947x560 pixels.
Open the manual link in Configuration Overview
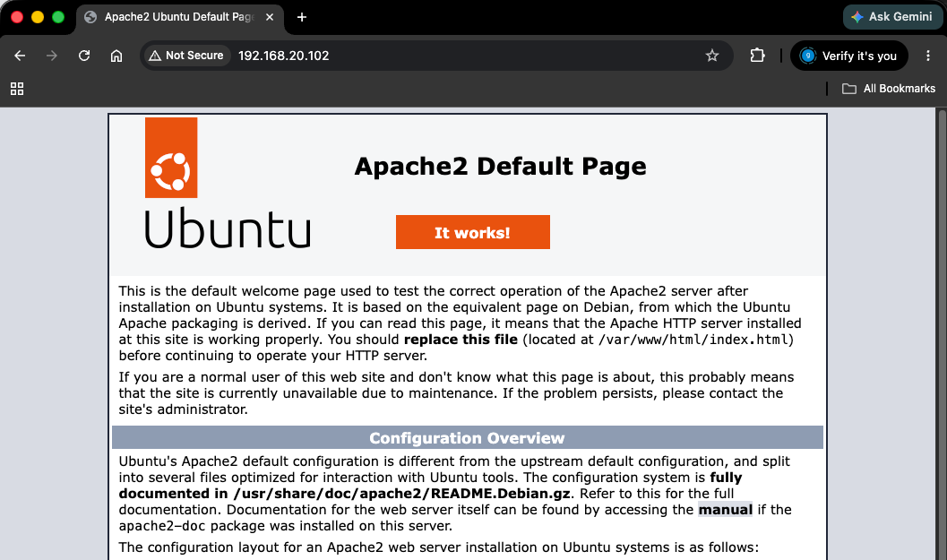click(x=726, y=509)
